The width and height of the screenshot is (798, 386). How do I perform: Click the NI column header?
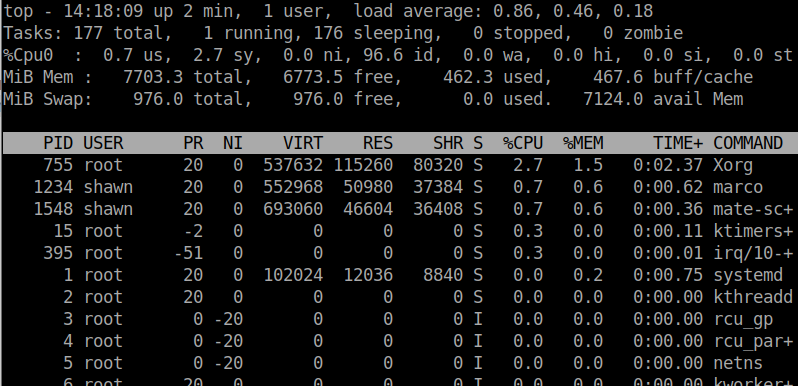(x=233, y=143)
